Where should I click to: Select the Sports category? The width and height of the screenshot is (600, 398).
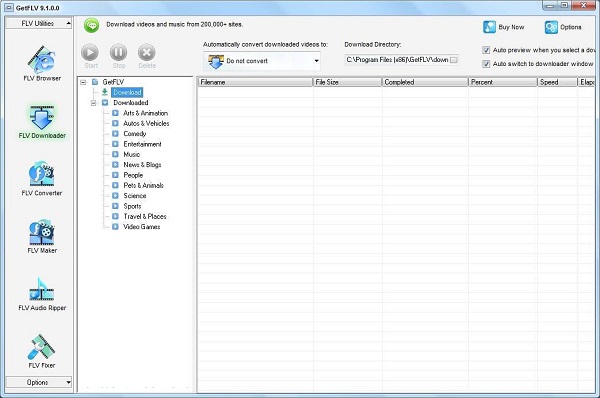(x=132, y=206)
